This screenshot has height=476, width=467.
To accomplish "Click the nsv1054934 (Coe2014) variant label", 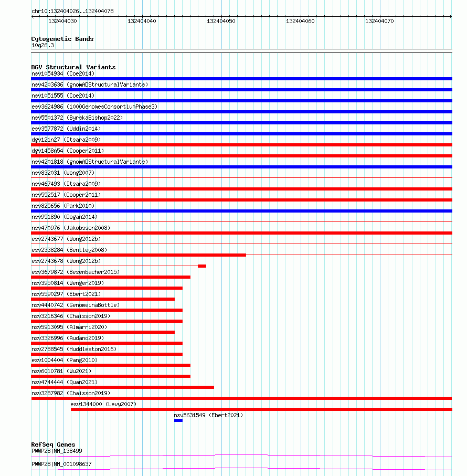I will coord(63,74).
